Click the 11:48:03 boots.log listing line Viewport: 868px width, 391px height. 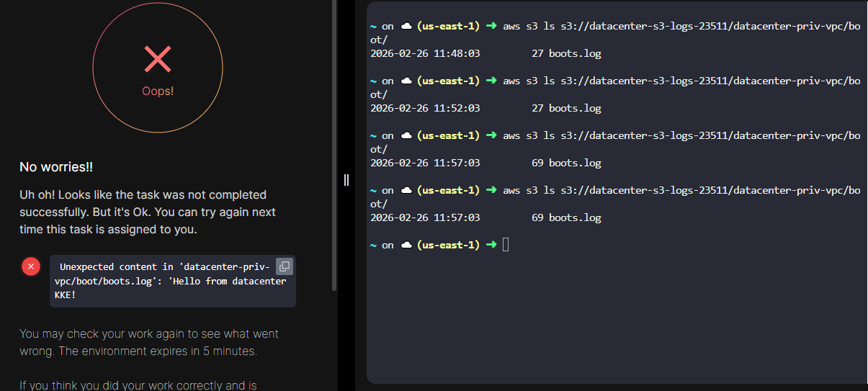(x=485, y=53)
